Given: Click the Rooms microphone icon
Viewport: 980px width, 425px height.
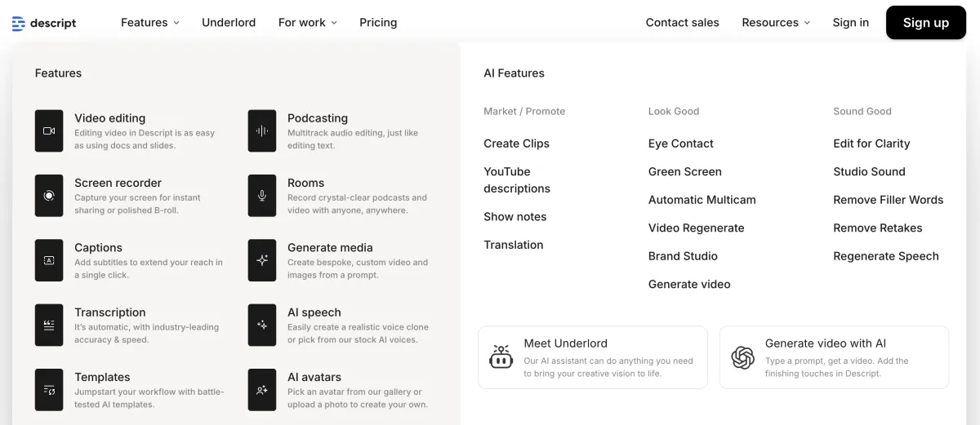Looking at the screenshot, I should (x=262, y=196).
